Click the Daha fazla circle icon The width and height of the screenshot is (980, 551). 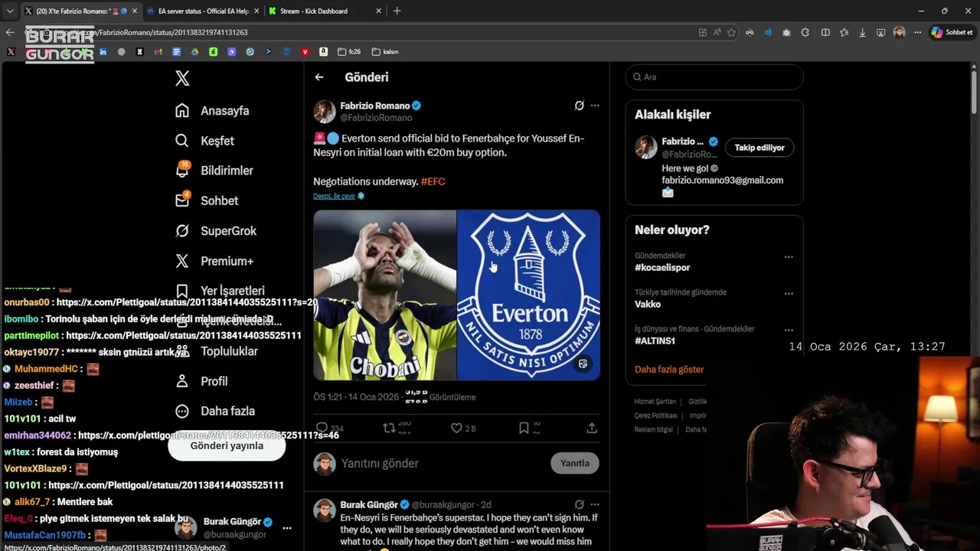(182, 411)
